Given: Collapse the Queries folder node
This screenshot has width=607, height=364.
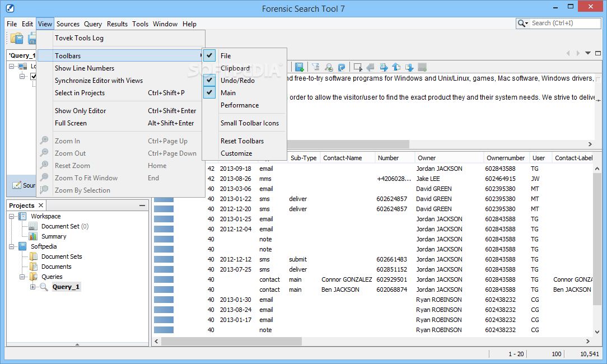Looking at the screenshot, I should coord(22,277).
